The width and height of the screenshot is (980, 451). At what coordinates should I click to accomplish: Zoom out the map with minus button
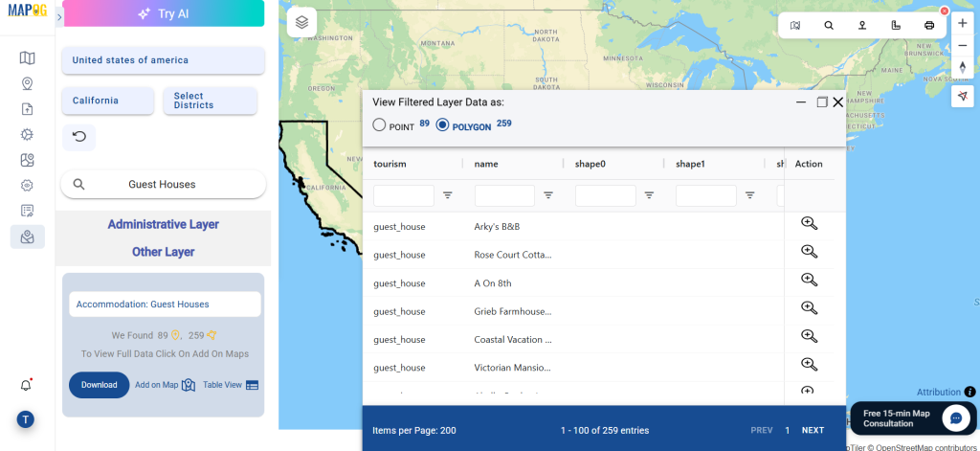pos(963,45)
